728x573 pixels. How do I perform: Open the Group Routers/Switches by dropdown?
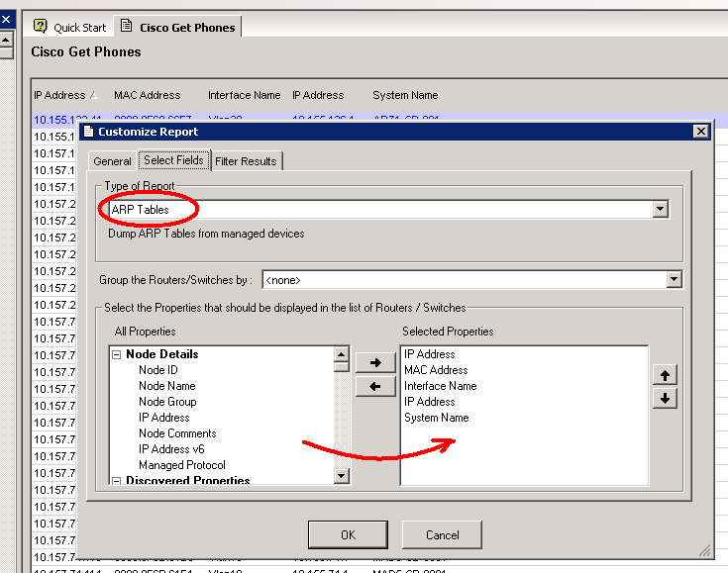pos(674,279)
